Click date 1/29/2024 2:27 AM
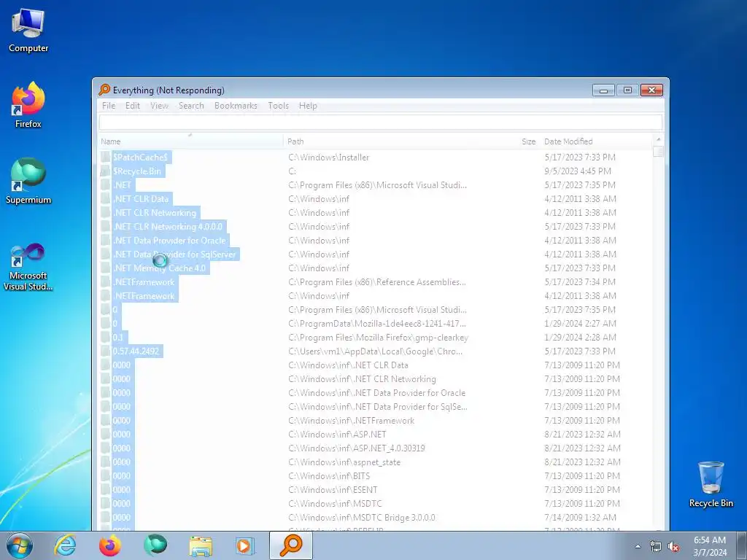This screenshot has width=747, height=560. coord(580,323)
